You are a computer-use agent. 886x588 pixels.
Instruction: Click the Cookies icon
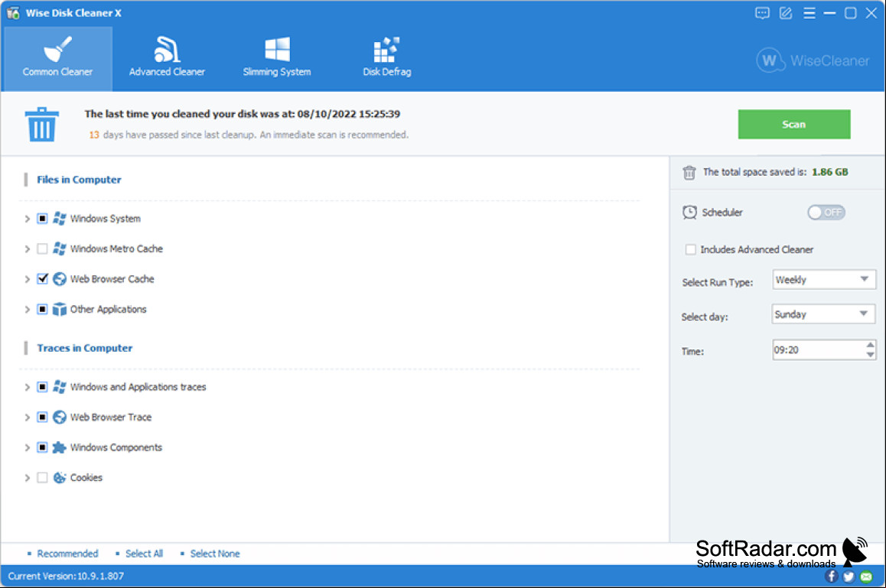click(x=60, y=478)
